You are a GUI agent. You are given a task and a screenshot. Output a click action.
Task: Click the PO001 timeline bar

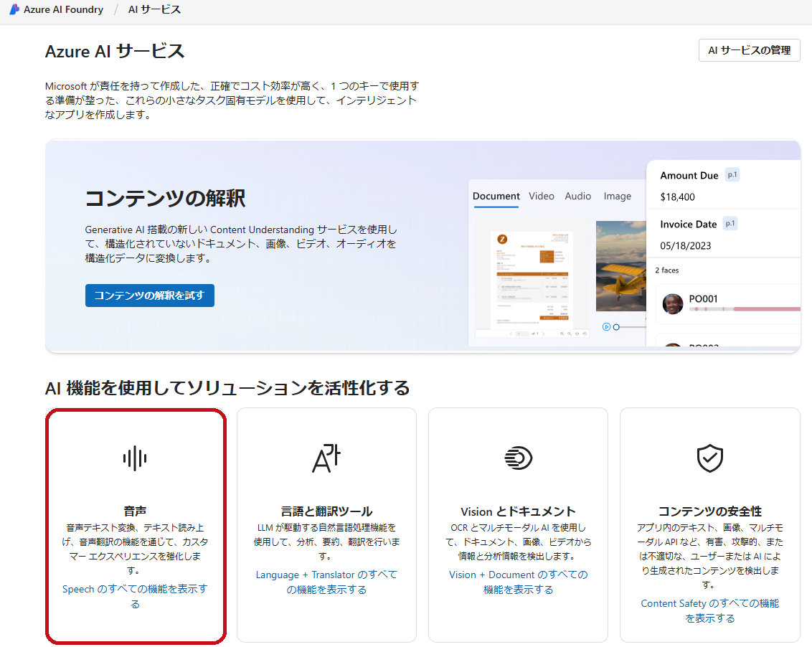[x=745, y=309]
